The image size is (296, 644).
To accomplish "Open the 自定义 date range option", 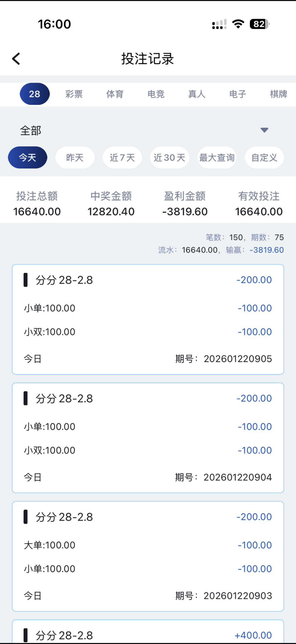I will (x=264, y=158).
